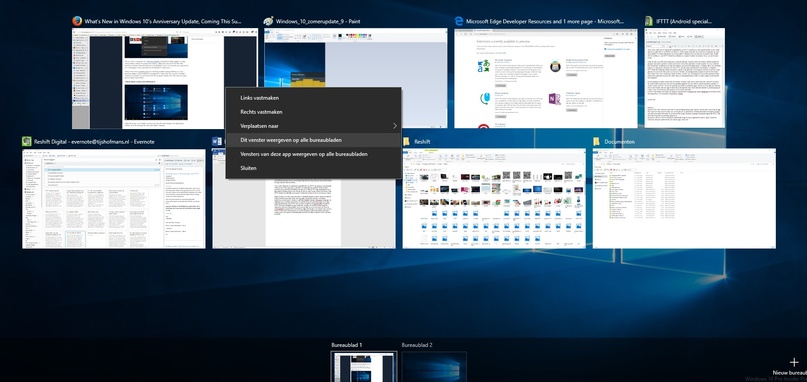Viewport: 807px width, 382px height.
Task: Click the document icon beside IFTTT window title
Action: coord(649,21)
